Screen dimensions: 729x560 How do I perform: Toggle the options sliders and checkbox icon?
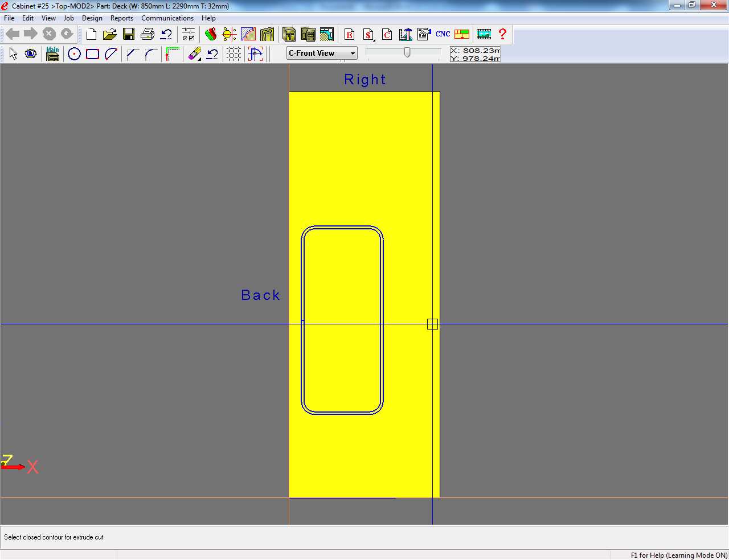(x=189, y=34)
